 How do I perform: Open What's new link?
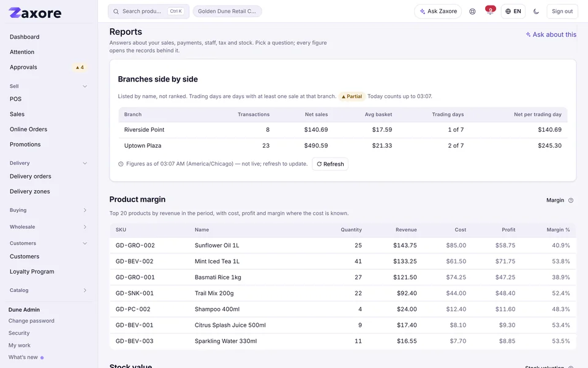point(23,357)
